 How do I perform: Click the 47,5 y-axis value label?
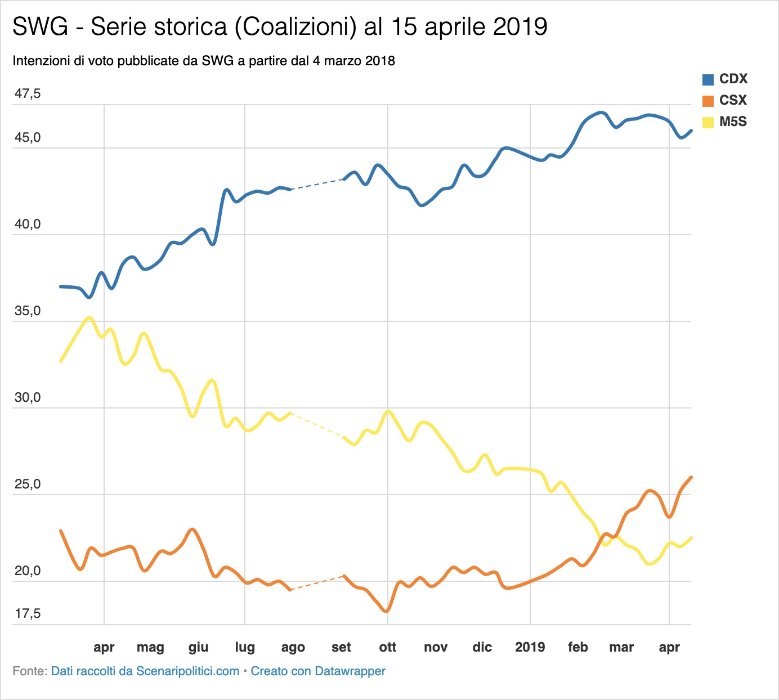coord(28,94)
